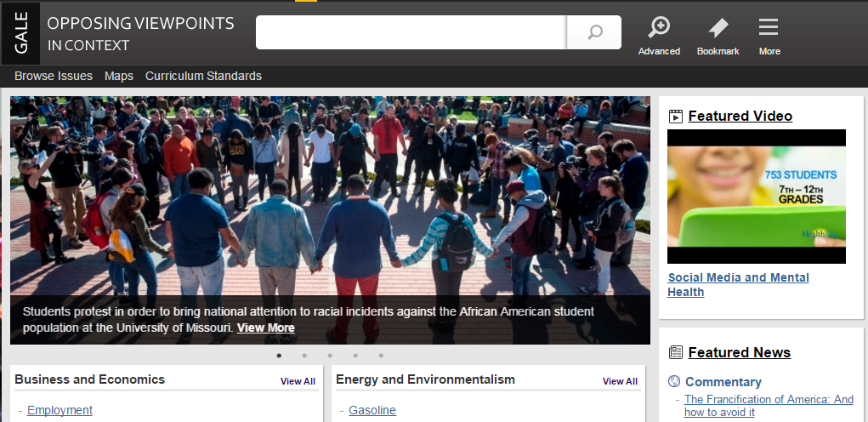Click the Energy and Environmentalism heading
This screenshot has height=422, width=868.
coord(425,379)
